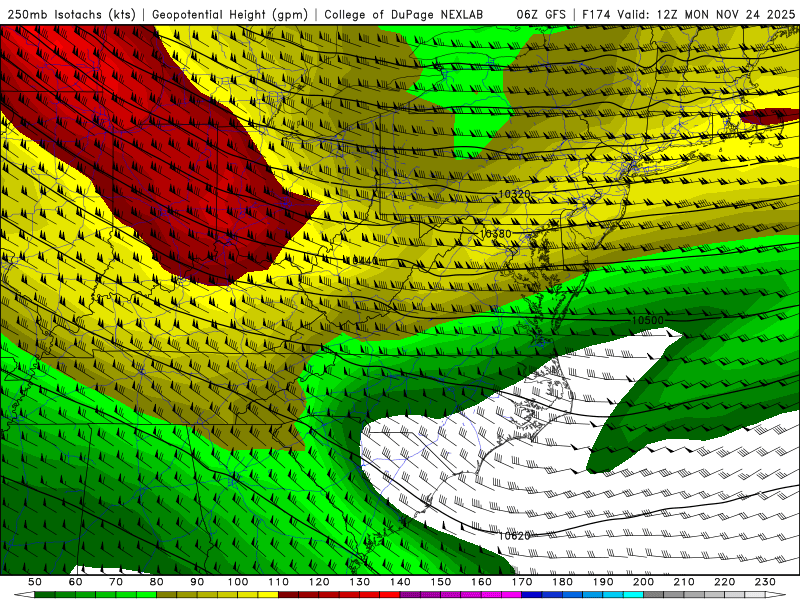Image resolution: width=800 pixels, height=600 pixels.
Task: Click 'College of DuPage NEXLAB' header label
Action: [403, 15]
